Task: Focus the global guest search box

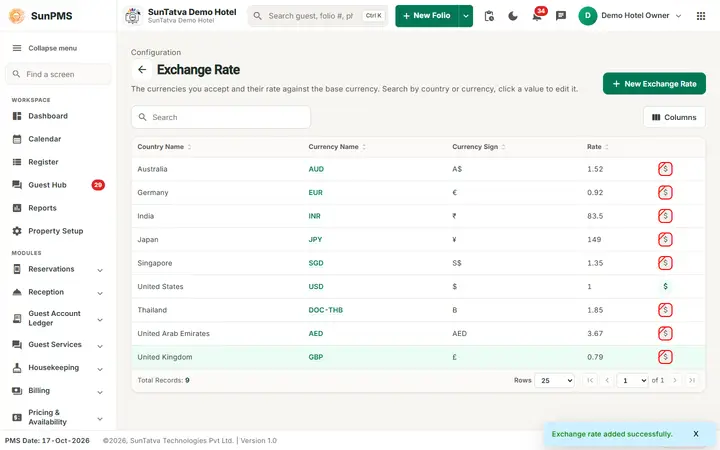Action: (318, 16)
